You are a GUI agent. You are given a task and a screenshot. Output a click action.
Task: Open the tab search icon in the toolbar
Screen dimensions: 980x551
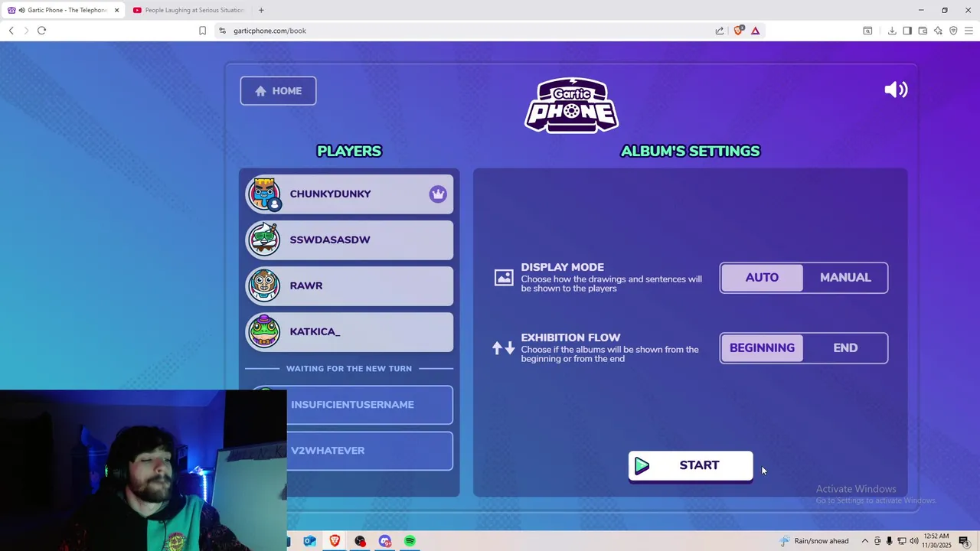(867, 31)
